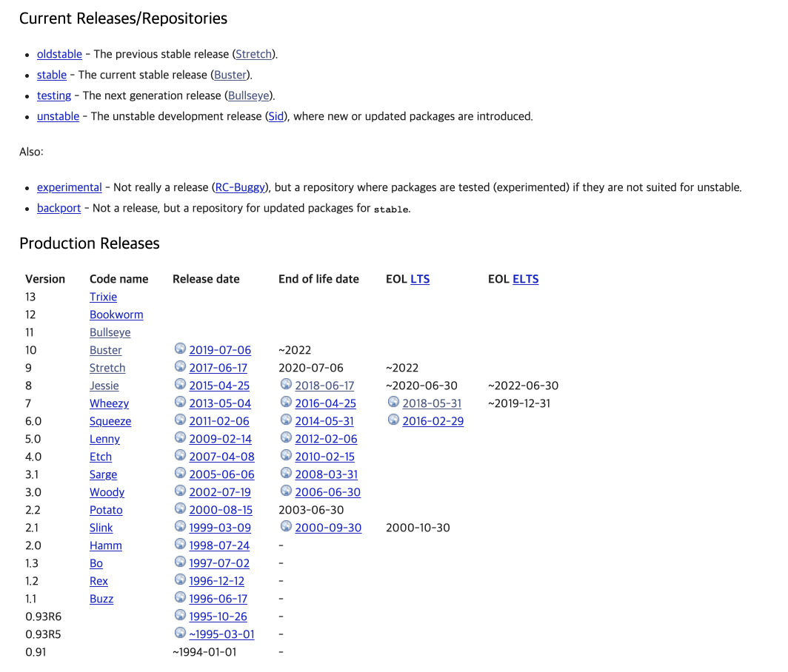Image resolution: width=788 pixels, height=672 pixels.
Task: Click the globe icon beside 2009-02-14
Action: coord(180,437)
